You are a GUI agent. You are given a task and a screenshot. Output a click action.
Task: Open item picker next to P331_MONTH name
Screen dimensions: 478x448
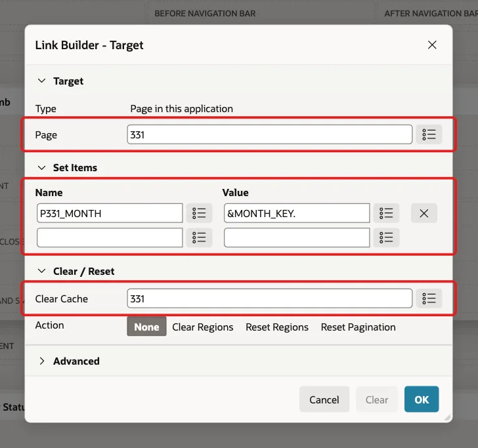point(199,213)
